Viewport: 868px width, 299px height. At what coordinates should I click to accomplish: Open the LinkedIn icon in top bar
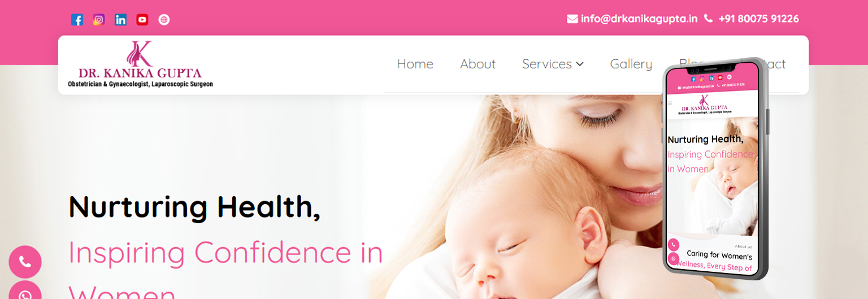tap(120, 20)
